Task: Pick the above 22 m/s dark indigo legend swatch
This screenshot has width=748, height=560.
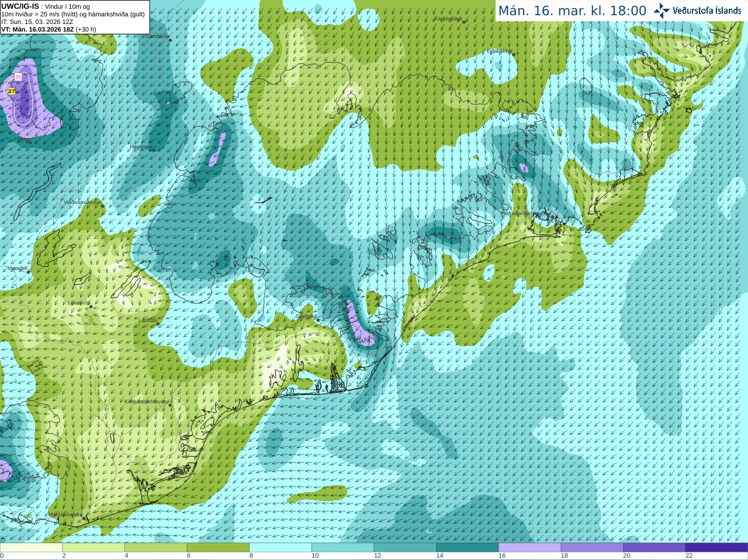Action: [716, 547]
